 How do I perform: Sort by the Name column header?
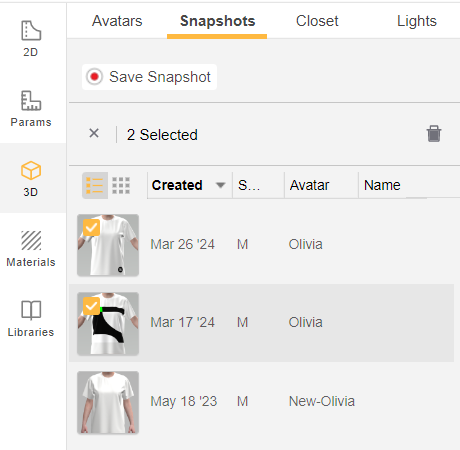click(382, 185)
